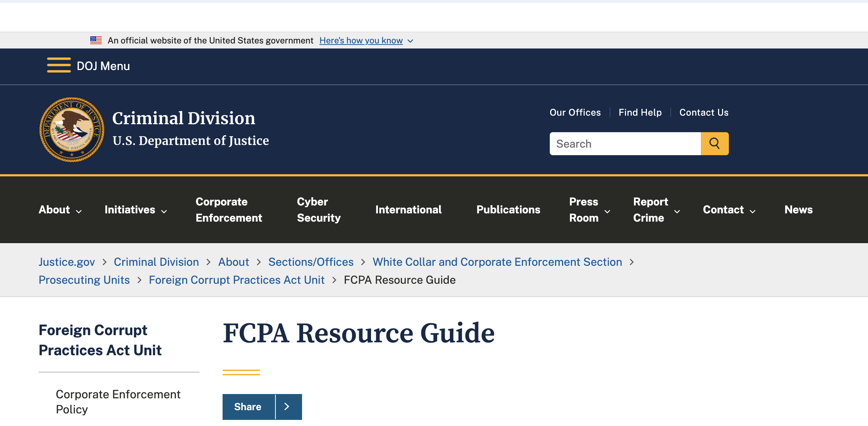Click in the Search input field
This screenshot has height=426, width=868.
625,144
